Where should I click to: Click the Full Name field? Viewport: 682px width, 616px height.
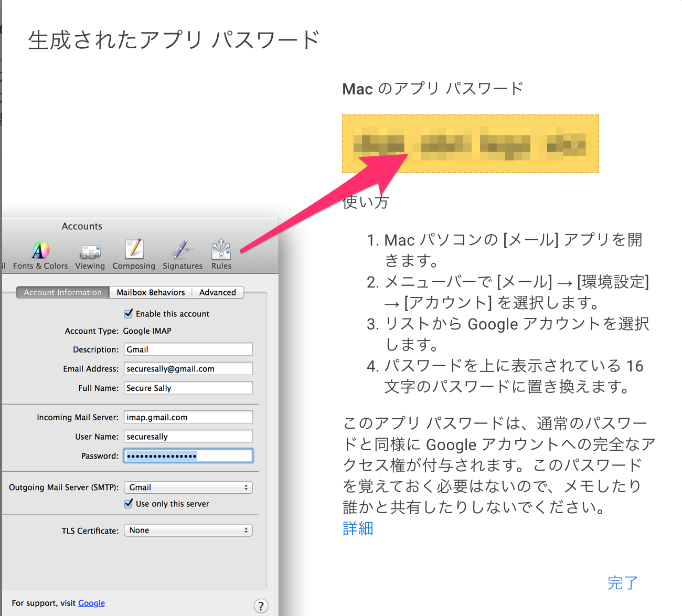[188, 388]
